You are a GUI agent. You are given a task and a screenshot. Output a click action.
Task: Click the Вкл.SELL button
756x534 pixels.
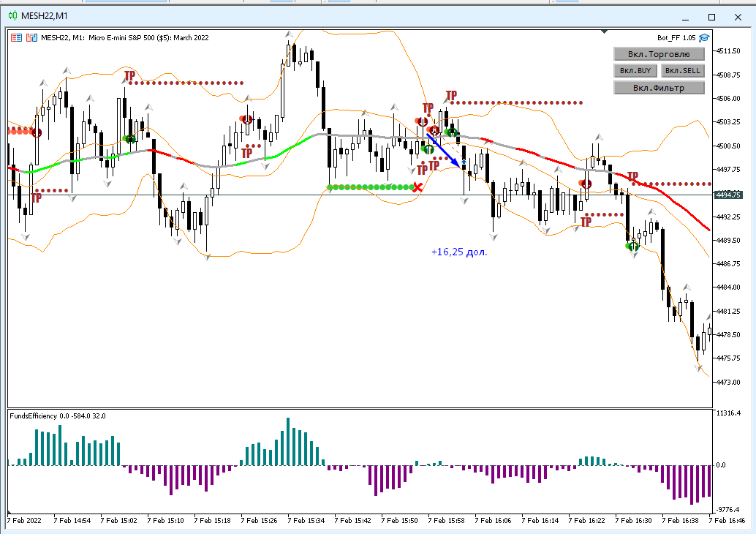(682, 71)
